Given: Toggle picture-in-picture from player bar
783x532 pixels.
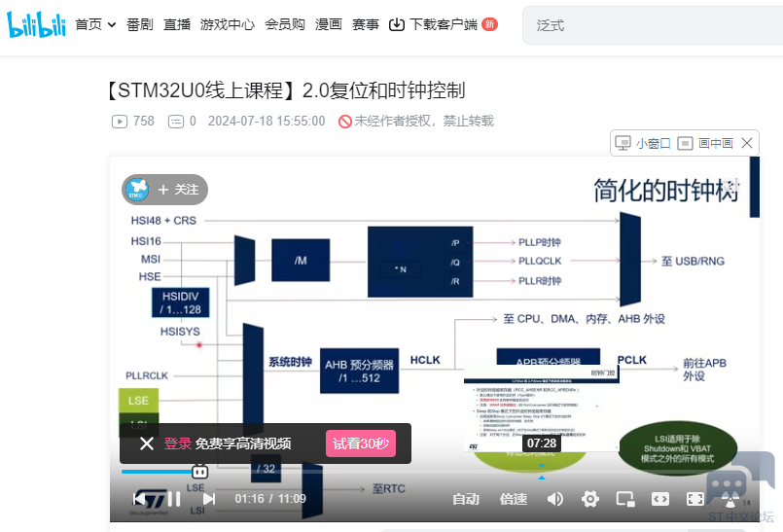Looking at the screenshot, I should (x=625, y=499).
